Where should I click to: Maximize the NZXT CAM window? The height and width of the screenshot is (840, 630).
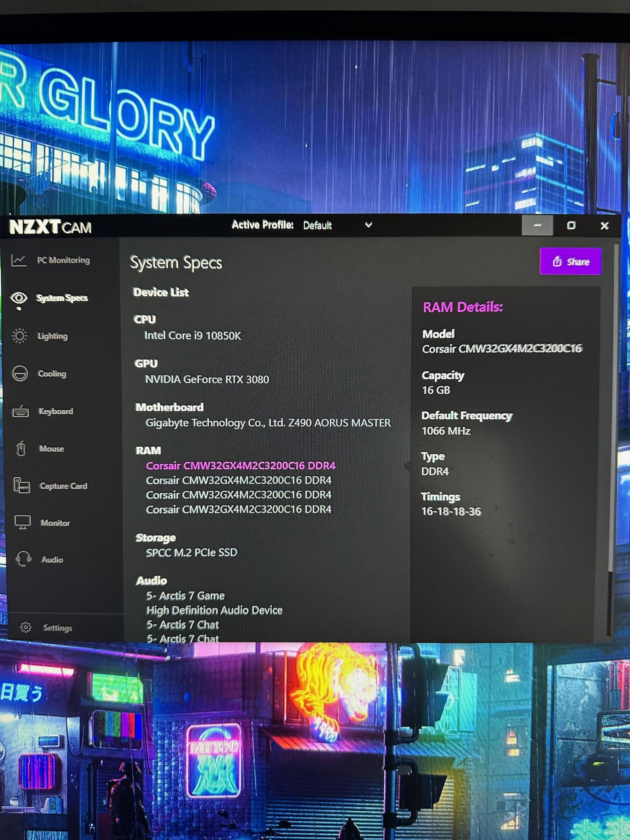(x=571, y=225)
